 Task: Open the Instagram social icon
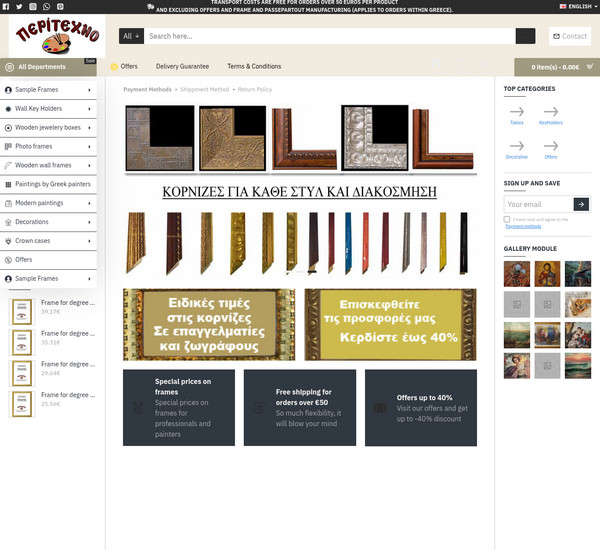(x=33, y=7)
